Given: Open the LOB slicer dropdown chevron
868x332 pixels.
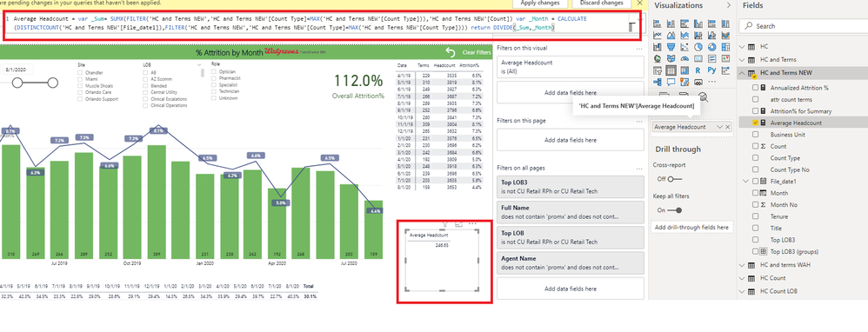Looking at the screenshot, I should pyautogui.click(x=199, y=64).
